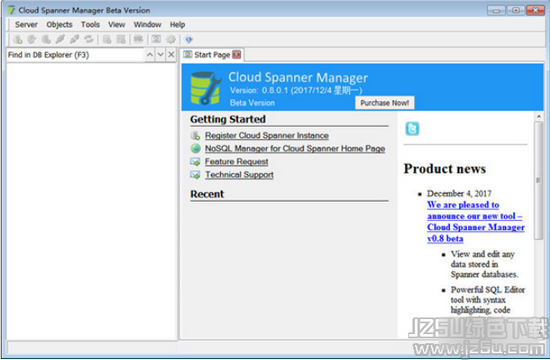This screenshot has width=550, height=360.
Task: Click the icon beside Register Cloud Spanner Instance
Action: pos(195,135)
